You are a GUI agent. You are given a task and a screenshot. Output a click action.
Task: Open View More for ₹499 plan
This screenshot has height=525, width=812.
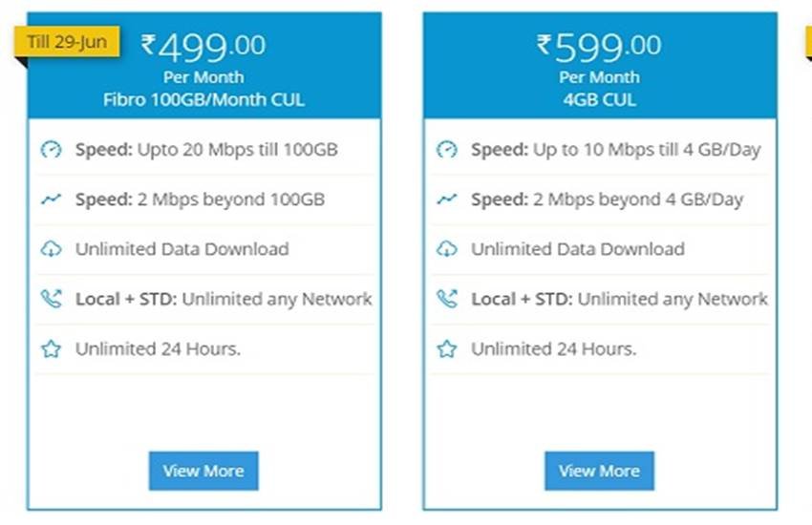tap(203, 471)
